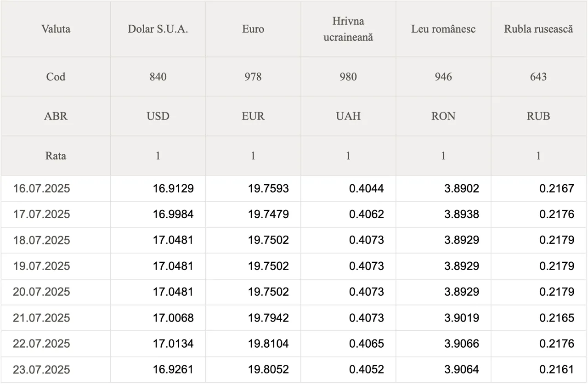Click the Dolar S.U.A. column header
The width and height of the screenshot is (588, 384).
point(158,29)
